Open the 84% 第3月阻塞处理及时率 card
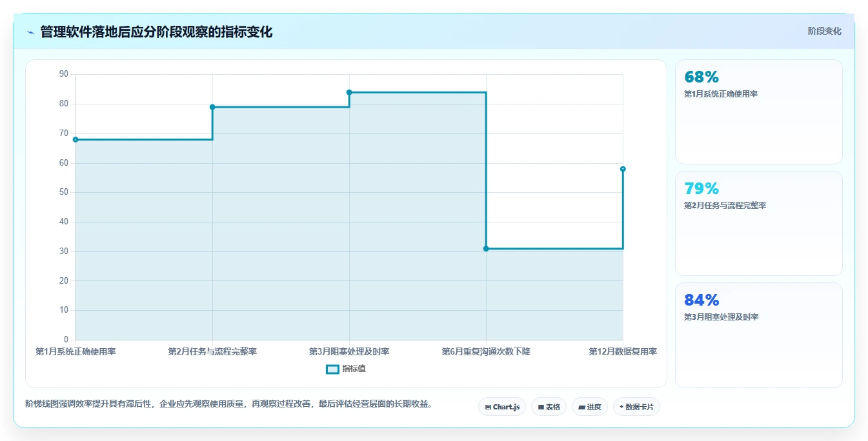868x441 pixels. 758,335
